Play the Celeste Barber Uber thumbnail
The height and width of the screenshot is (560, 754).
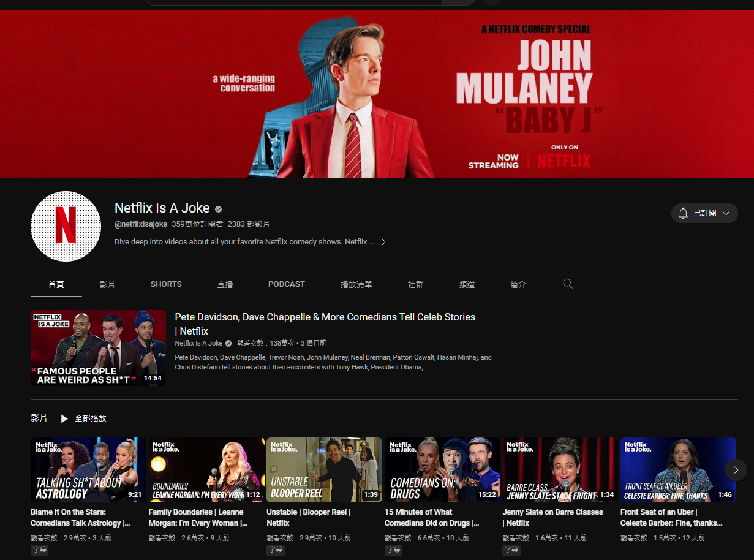pos(678,470)
